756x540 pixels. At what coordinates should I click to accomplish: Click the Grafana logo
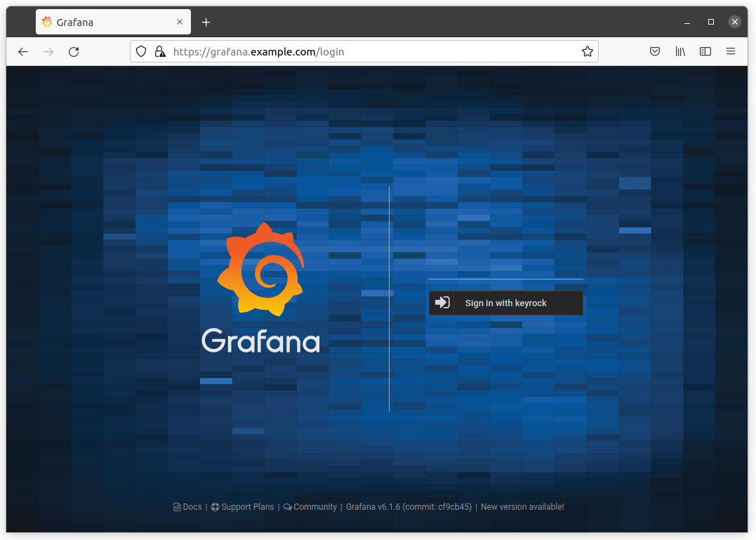(260, 287)
